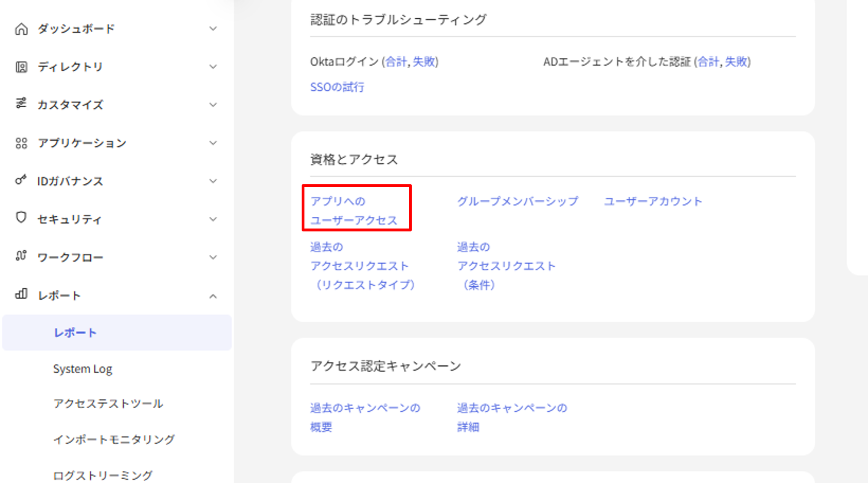Click the ID Governance key icon
The width and height of the screenshot is (868, 483).
[x=21, y=180]
